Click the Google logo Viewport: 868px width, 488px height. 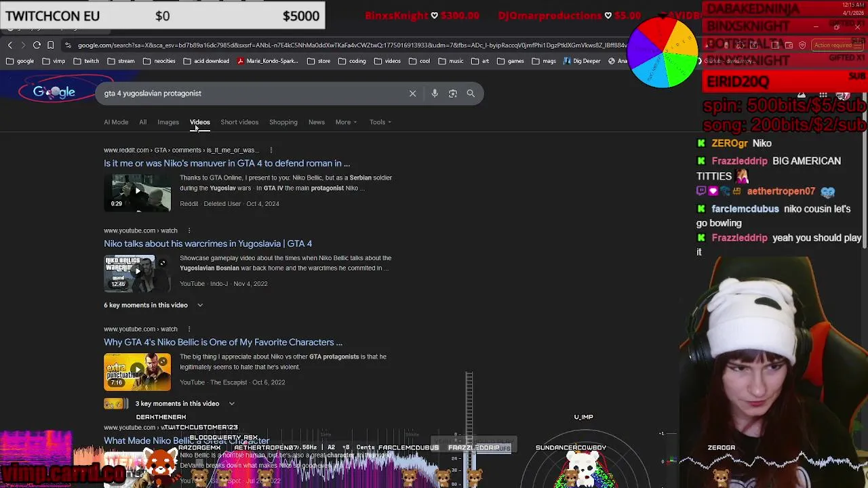54,92
